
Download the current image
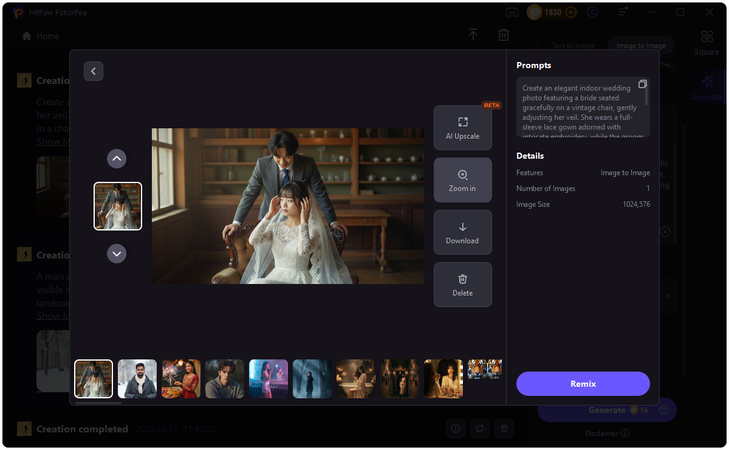(x=463, y=232)
